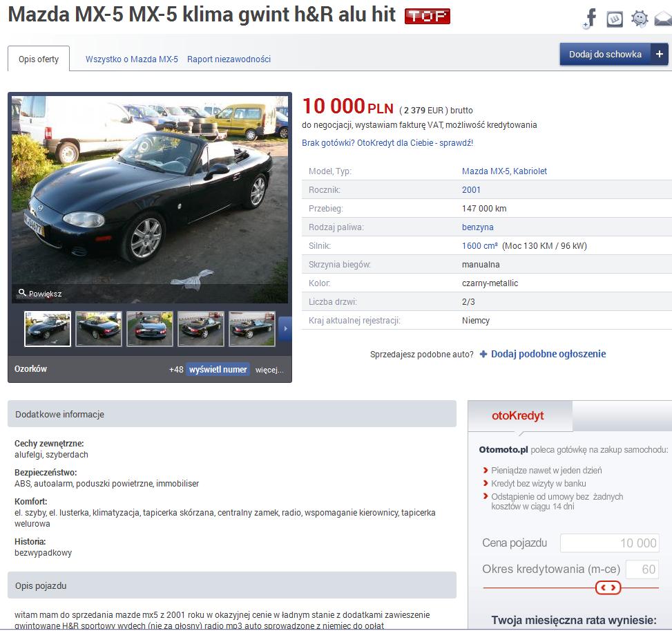Share the listing on Facebook
Viewport: 672px width, 631px height.
(590, 19)
